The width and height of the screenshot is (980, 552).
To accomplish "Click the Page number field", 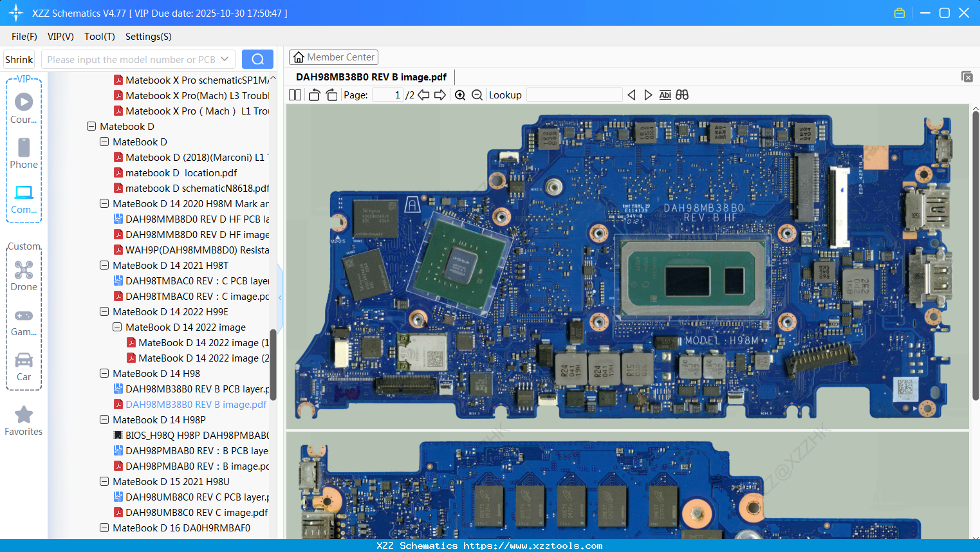I will coord(387,95).
